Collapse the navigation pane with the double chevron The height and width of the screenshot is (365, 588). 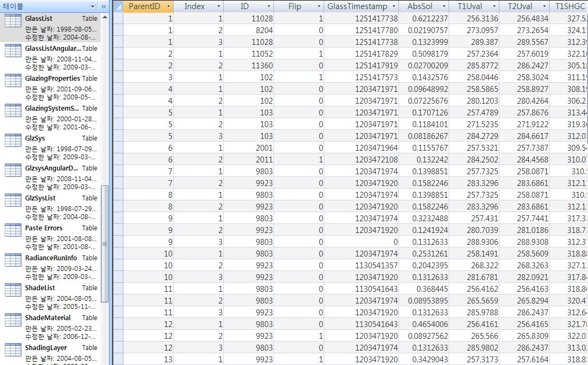pos(104,6)
